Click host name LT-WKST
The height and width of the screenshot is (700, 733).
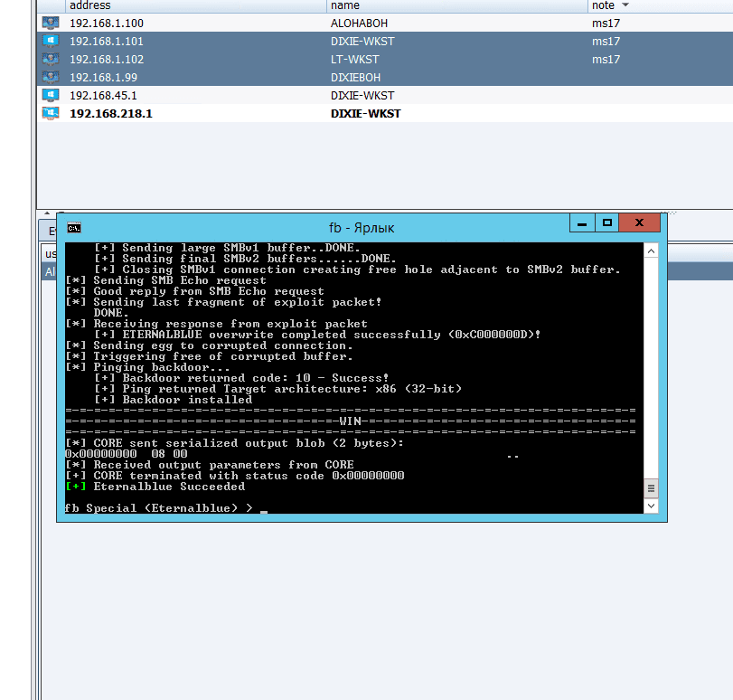point(355,60)
